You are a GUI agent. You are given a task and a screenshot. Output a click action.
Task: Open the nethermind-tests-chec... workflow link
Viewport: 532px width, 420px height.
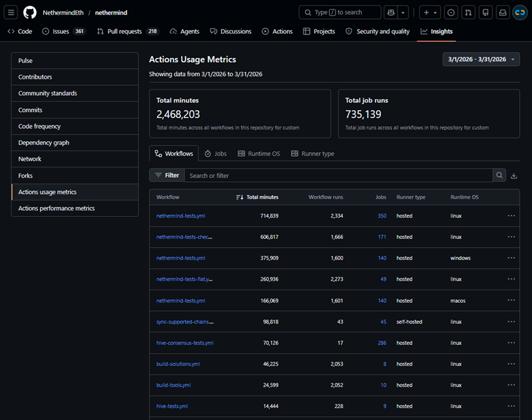point(184,237)
